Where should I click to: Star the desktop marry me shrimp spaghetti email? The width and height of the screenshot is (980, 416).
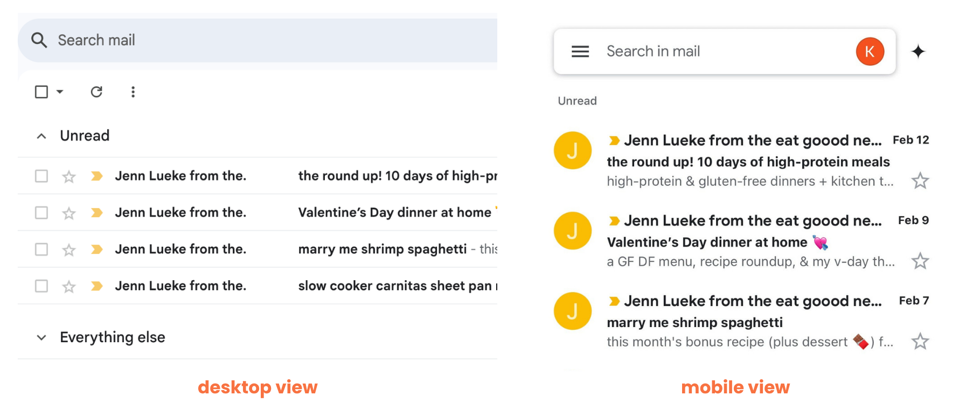point(69,250)
